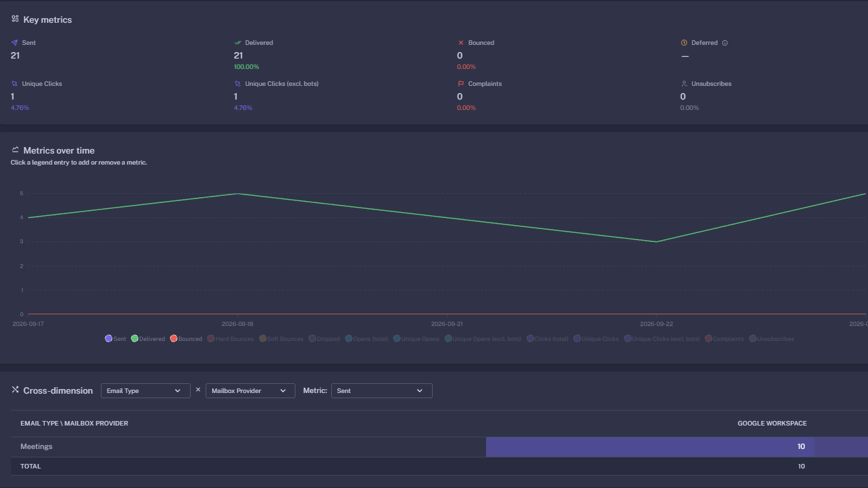
Task: Click the Email Type \ Mailbox Provider header
Action: pyautogui.click(x=74, y=424)
